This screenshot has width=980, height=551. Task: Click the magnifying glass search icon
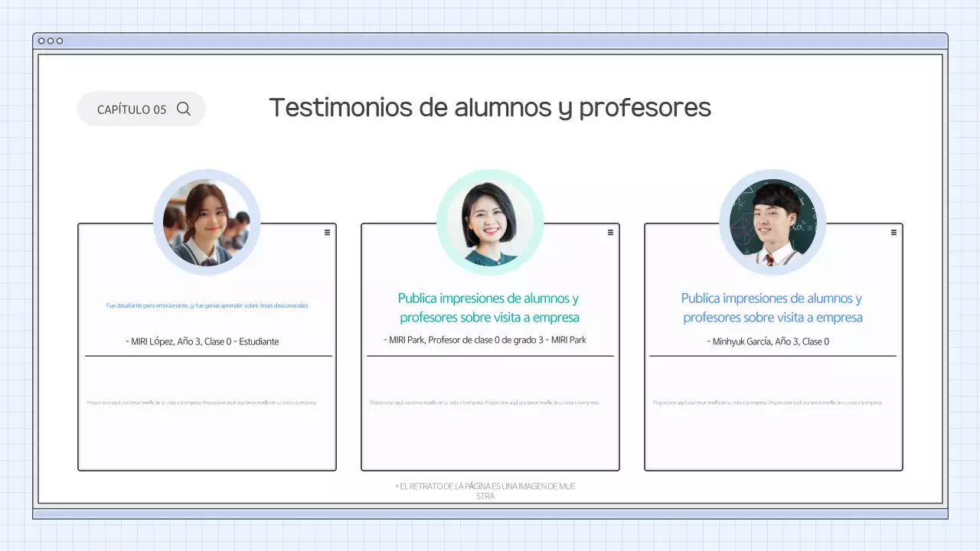click(x=184, y=109)
